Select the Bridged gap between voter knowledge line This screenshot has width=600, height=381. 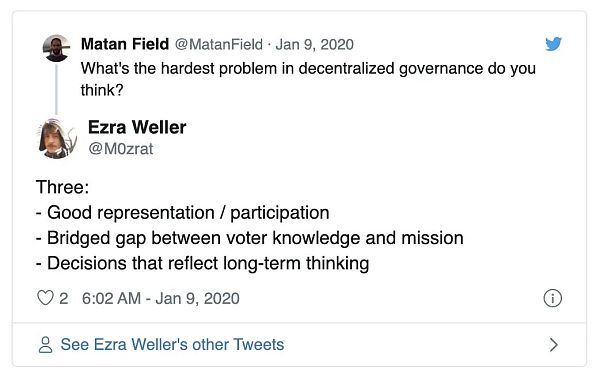click(249, 238)
